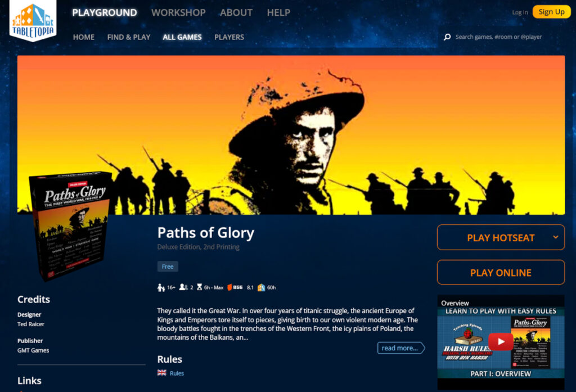Click the hourglass play time icon
This screenshot has height=392, width=576.
coord(200,287)
